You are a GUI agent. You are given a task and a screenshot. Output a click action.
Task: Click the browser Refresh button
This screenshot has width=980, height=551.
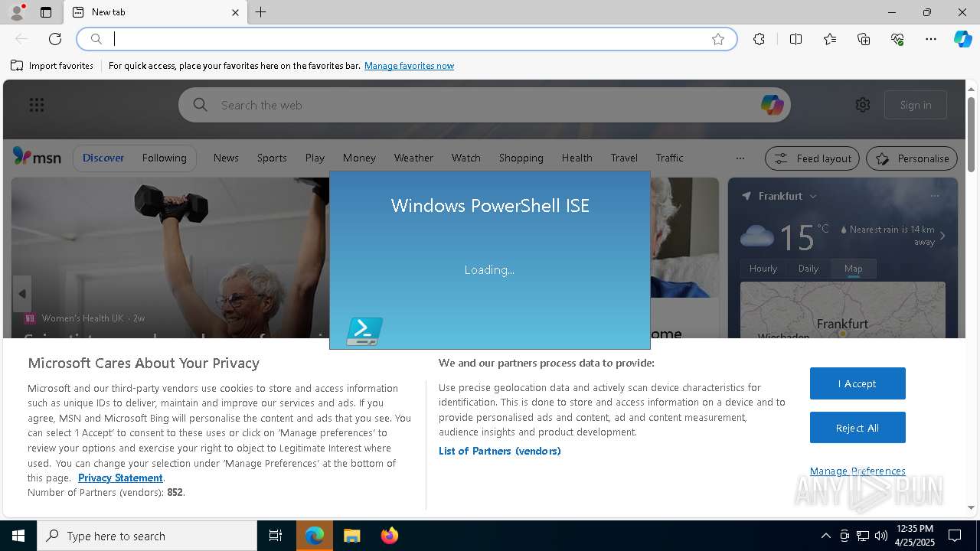point(55,39)
